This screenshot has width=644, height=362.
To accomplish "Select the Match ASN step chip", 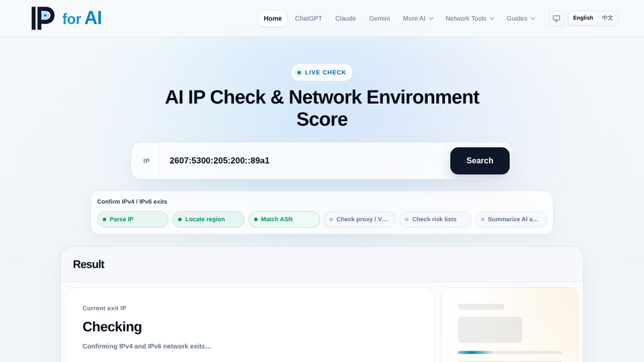I will point(284,219).
